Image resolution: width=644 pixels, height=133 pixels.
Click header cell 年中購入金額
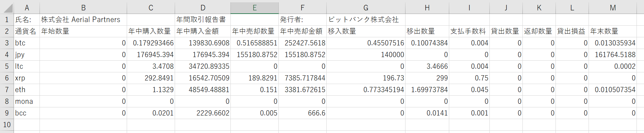click(203, 31)
